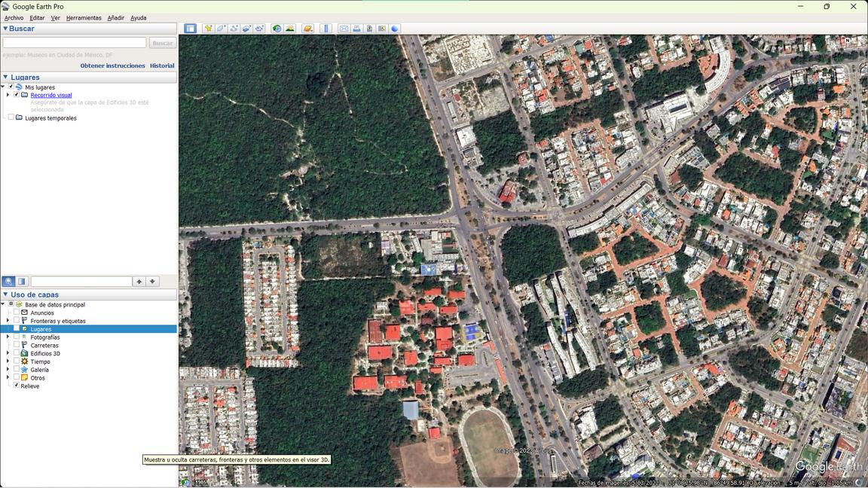Viewport: 868px width, 488px height.
Task: Add a placemark with the pushpin icon
Action: click(208, 28)
